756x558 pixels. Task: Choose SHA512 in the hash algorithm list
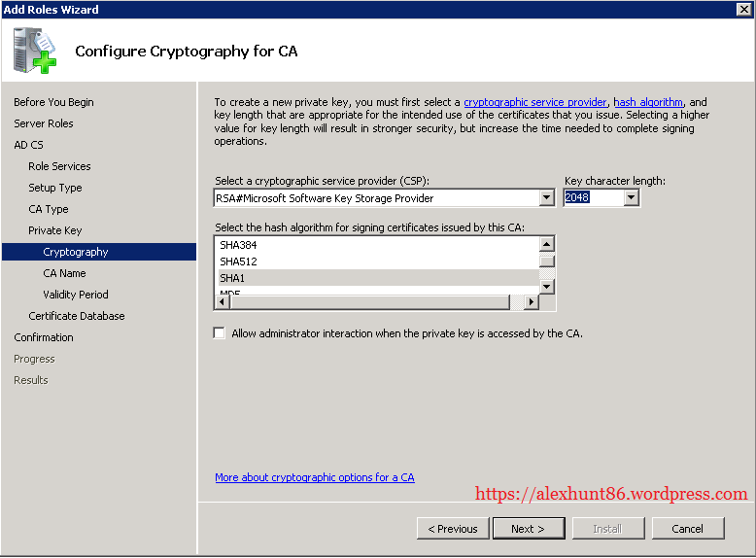point(239,262)
